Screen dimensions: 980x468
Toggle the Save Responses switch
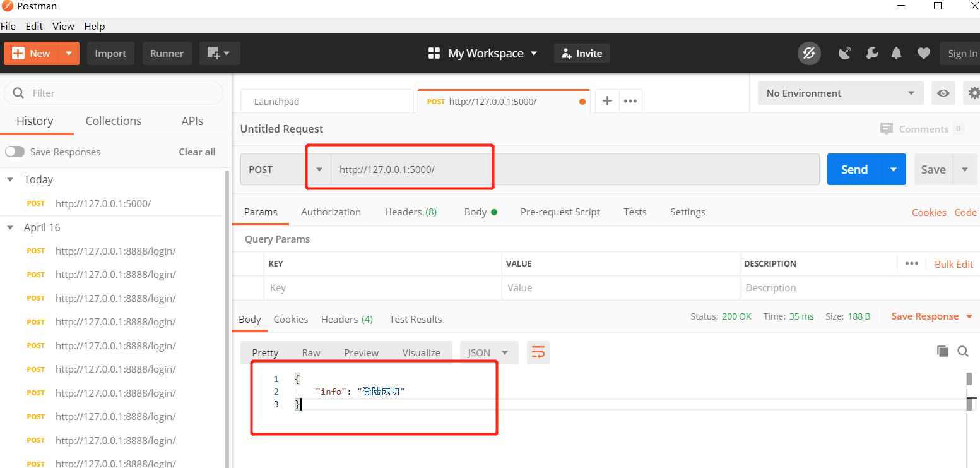click(x=15, y=152)
